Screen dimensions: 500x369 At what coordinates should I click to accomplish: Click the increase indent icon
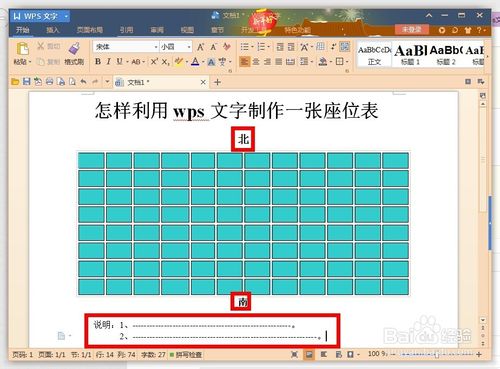tap(291, 47)
